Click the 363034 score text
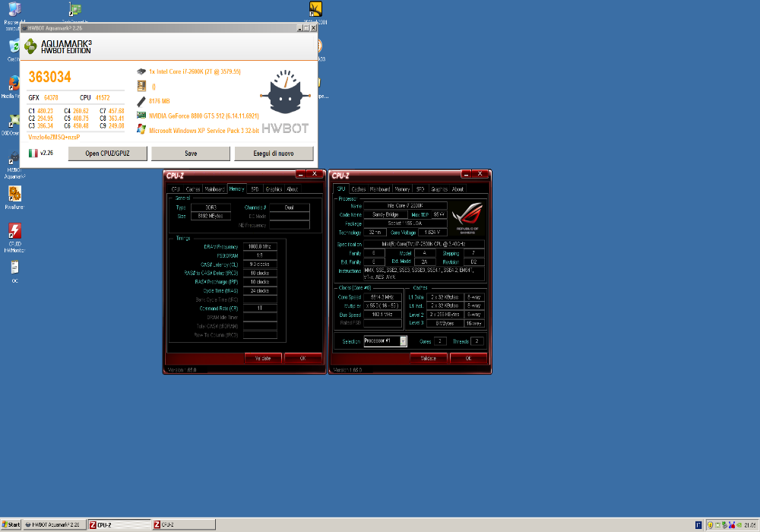This screenshot has height=532, width=760. [49, 77]
